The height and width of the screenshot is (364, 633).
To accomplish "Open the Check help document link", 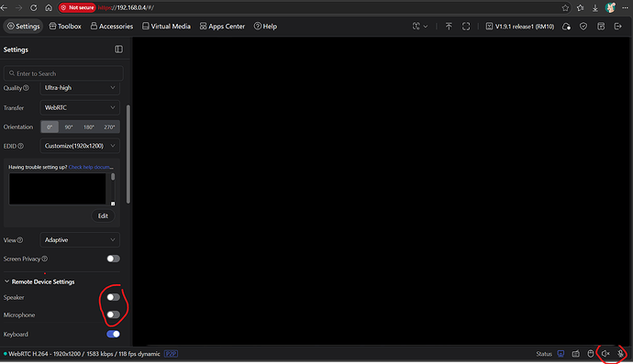I will tap(91, 167).
